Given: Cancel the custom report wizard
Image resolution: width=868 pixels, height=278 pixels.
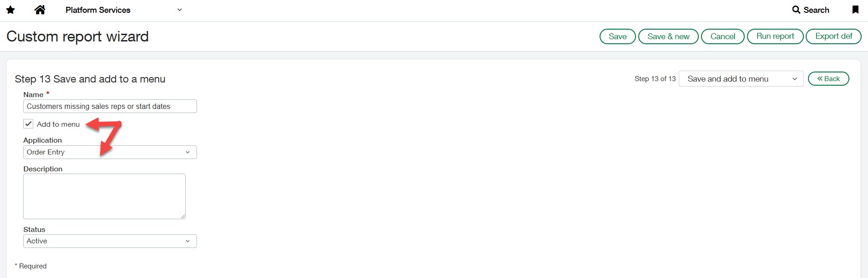Looking at the screenshot, I should tap(722, 36).
